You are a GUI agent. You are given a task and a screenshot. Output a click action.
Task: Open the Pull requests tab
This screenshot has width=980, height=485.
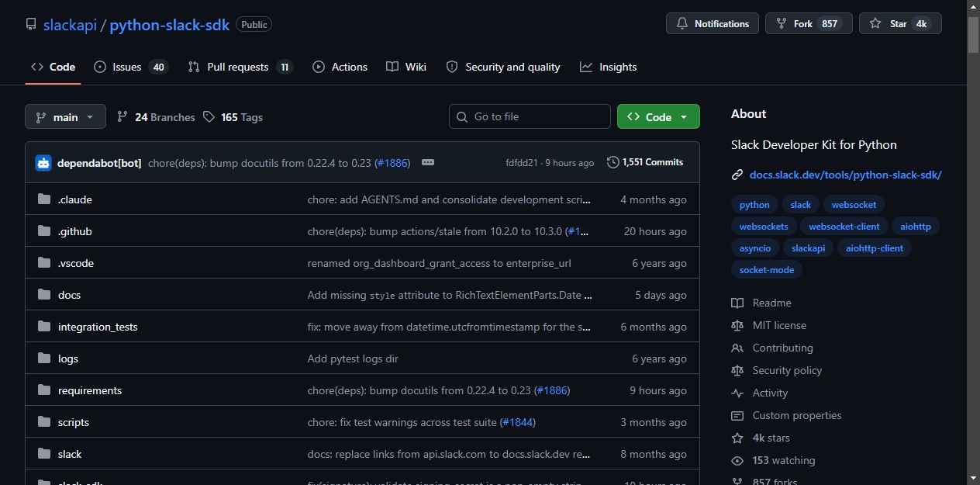(240, 67)
